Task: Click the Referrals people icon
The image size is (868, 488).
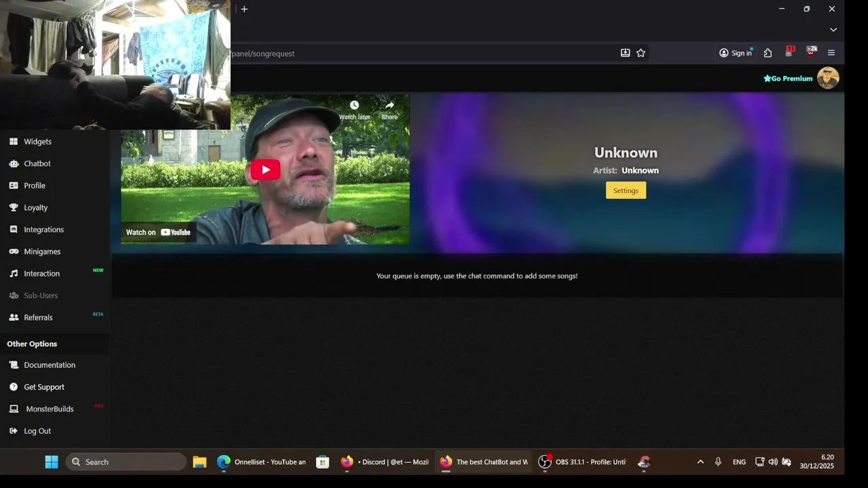Action: point(14,317)
